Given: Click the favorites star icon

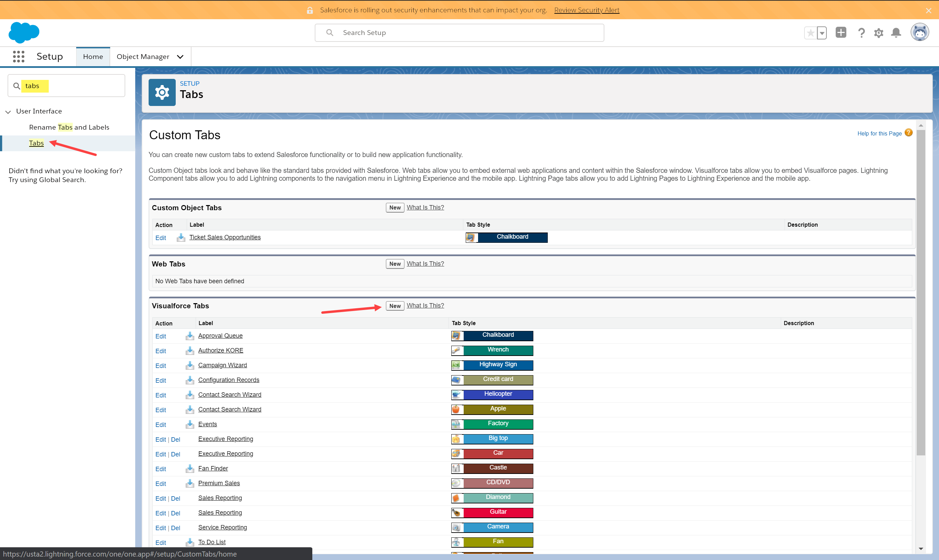Looking at the screenshot, I should (x=810, y=33).
